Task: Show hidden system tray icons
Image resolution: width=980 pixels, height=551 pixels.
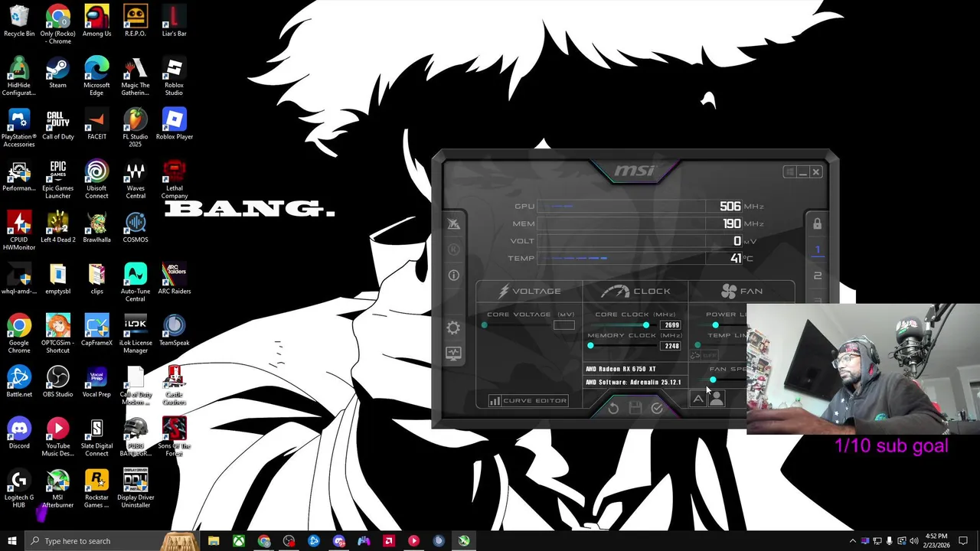Action: 854,541
